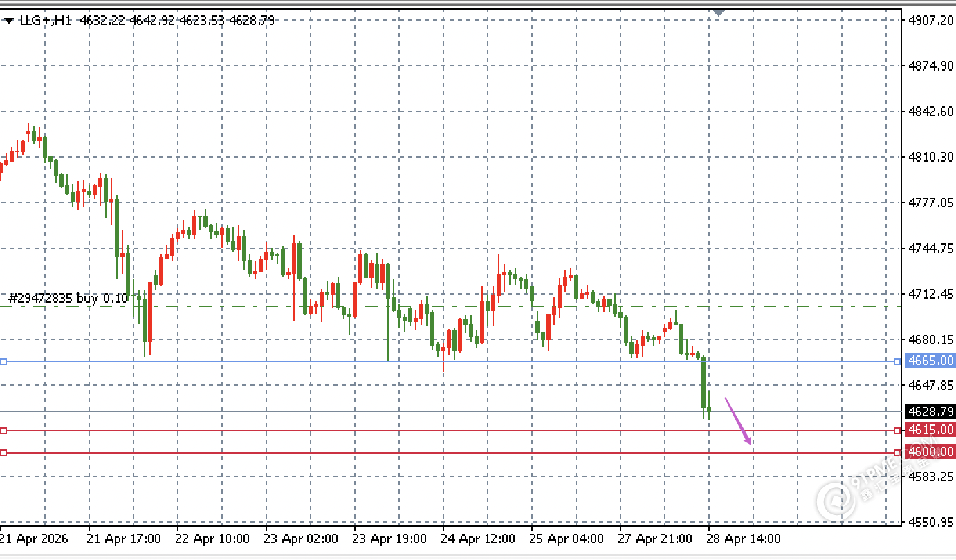Click right-side handle of the blue 4665 line
956x560 pixels.
(897, 362)
